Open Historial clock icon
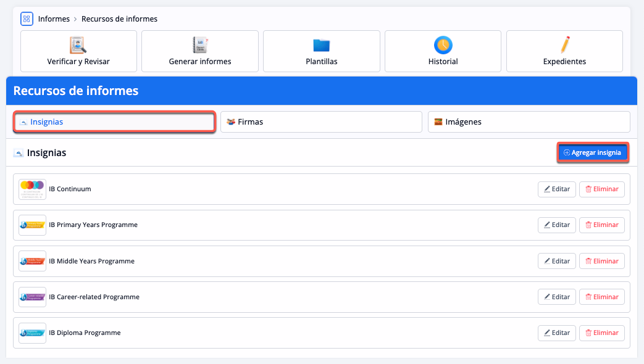This screenshot has height=364, width=644. tap(443, 45)
